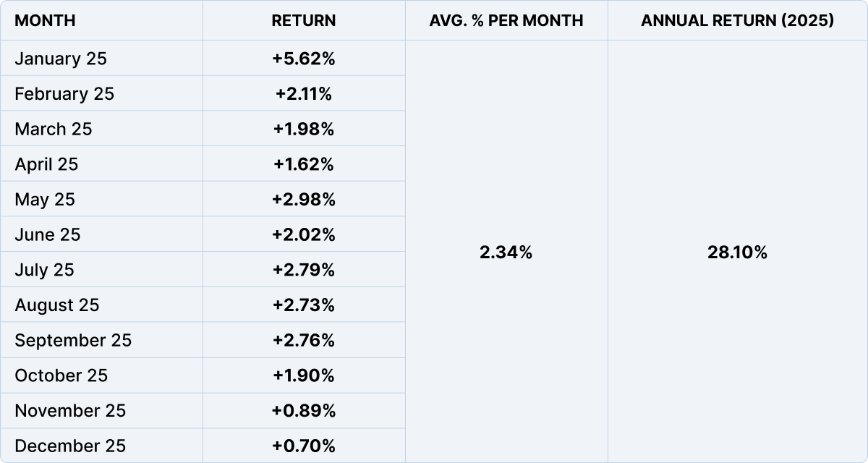868x463 pixels.
Task: Click the April 25 month cell
Action: [x=46, y=164]
